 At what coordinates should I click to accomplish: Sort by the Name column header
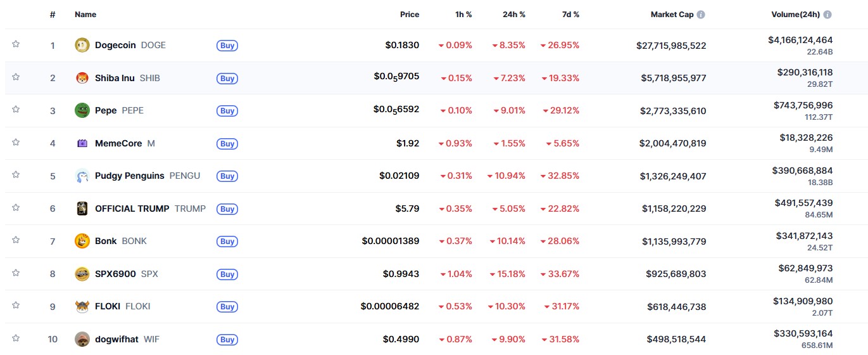point(85,15)
